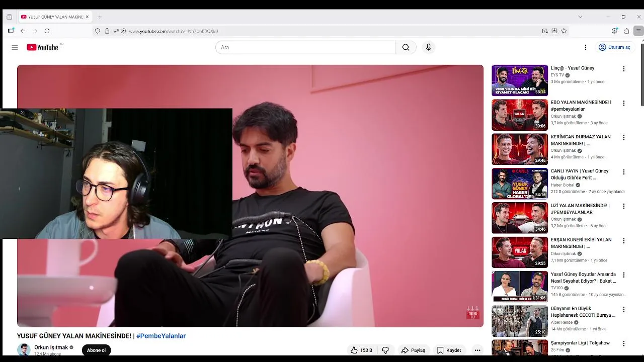Click the Paylaş share button
The width and height of the screenshot is (644, 362).
coord(413,350)
